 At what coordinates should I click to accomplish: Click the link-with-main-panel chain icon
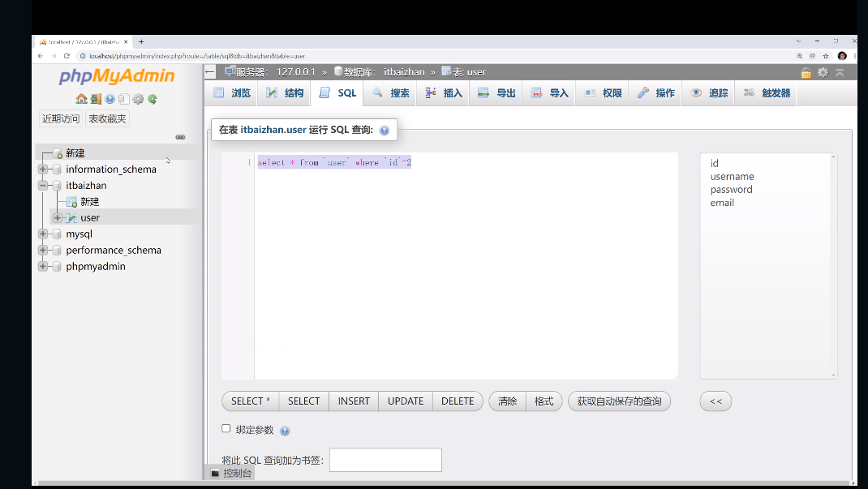click(180, 137)
